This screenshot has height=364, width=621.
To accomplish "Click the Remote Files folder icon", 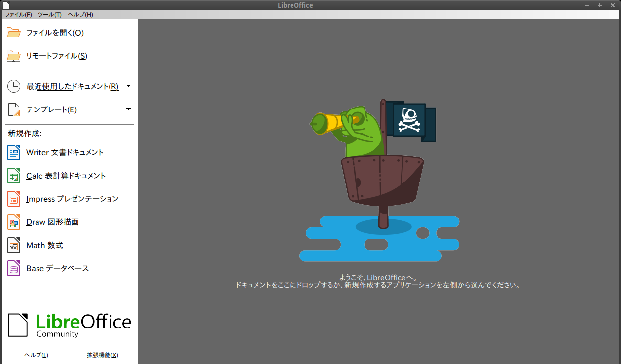I will coord(14,56).
